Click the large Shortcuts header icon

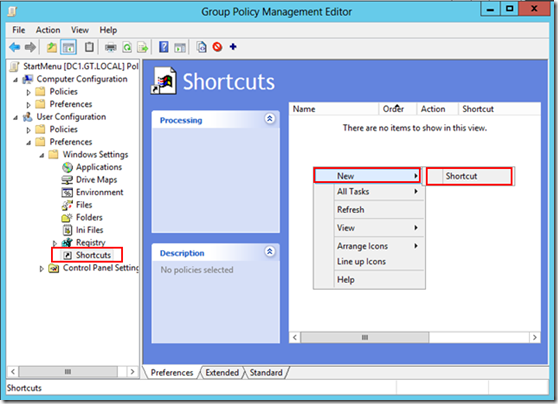click(x=164, y=81)
